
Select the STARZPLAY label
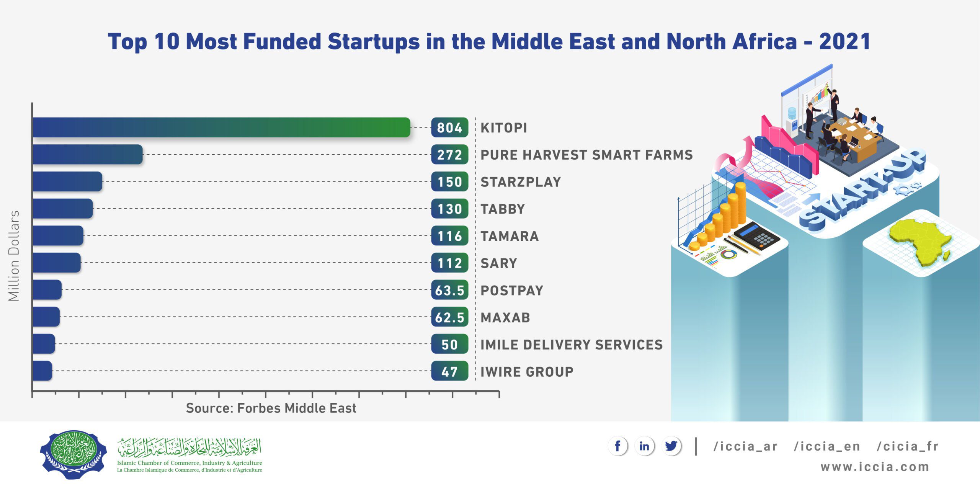(x=521, y=182)
